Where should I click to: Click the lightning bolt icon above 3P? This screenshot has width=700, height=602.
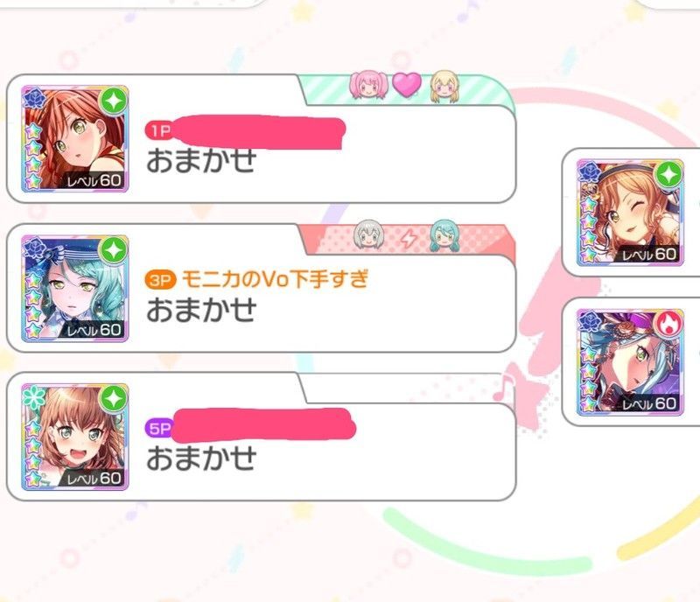click(x=408, y=239)
